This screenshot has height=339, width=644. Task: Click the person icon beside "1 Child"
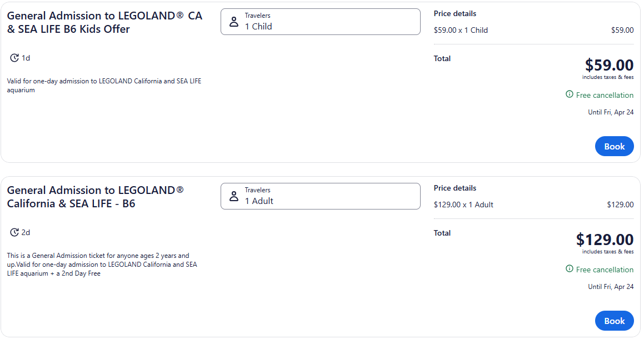tap(234, 22)
